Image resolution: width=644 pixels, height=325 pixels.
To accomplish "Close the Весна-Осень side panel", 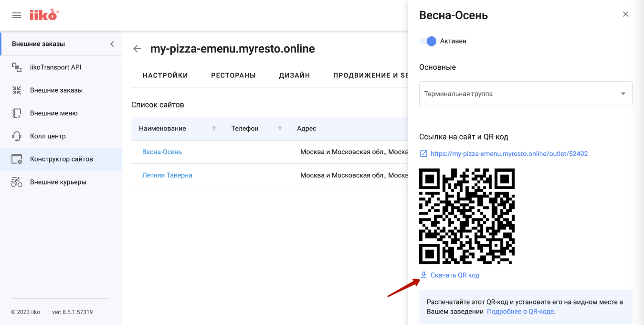I will 625,14.
